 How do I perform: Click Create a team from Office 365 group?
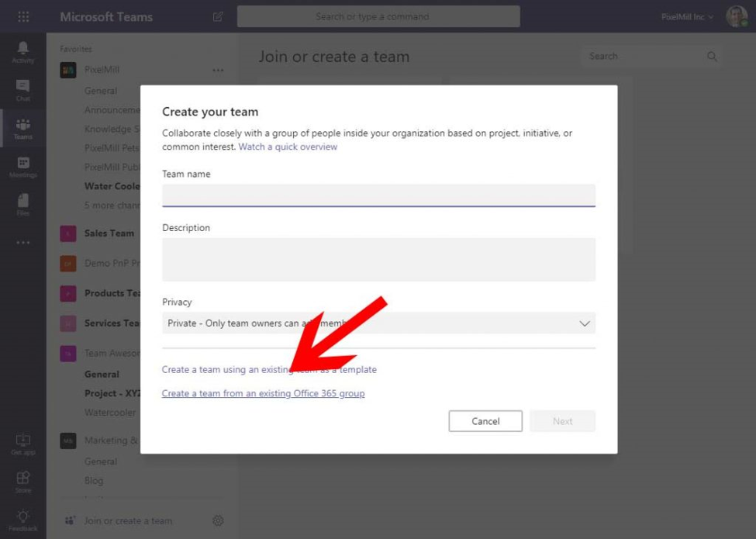pyautogui.click(x=264, y=393)
